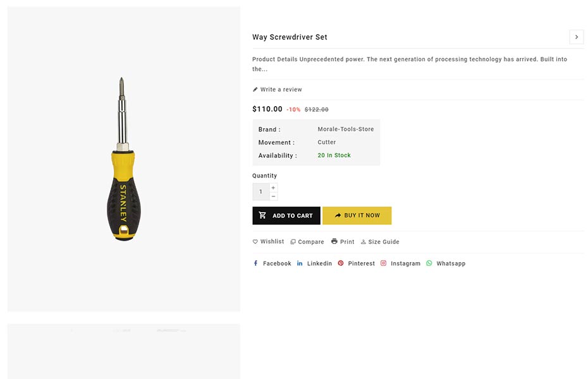
Task: Decrease quantity with minus stepper
Action: (274, 196)
